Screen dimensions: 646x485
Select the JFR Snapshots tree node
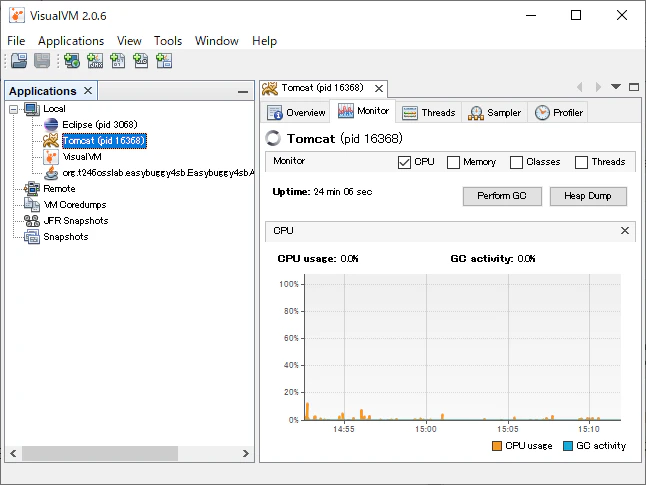[76, 221]
